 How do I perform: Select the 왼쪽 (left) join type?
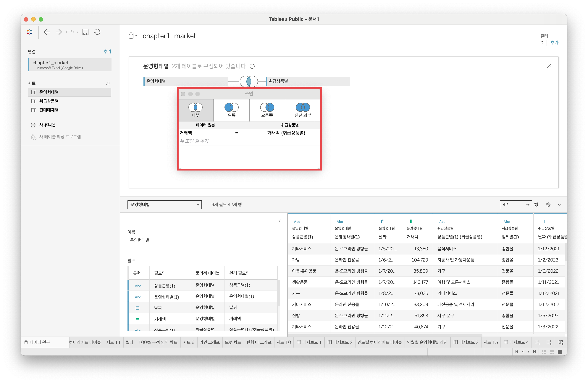tap(231, 110)
